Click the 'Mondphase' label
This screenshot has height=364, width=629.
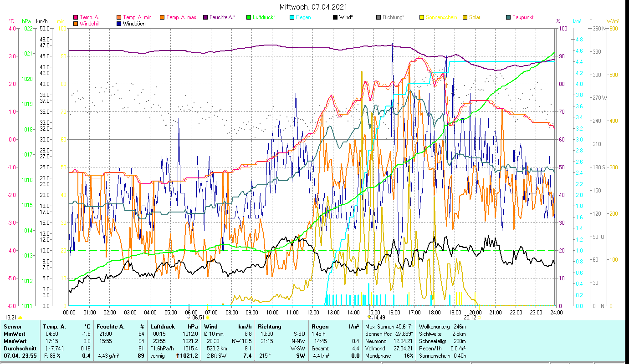[378, 356]
